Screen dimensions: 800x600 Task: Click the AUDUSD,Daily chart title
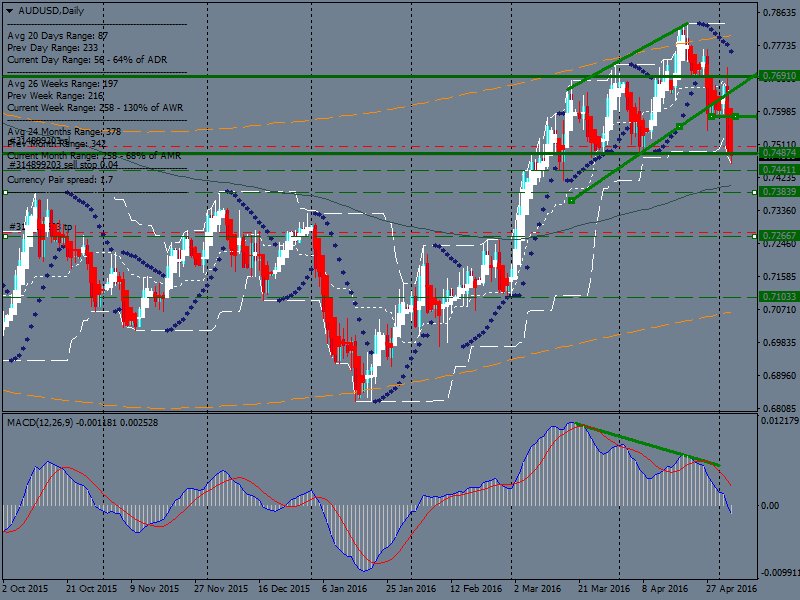51,11
